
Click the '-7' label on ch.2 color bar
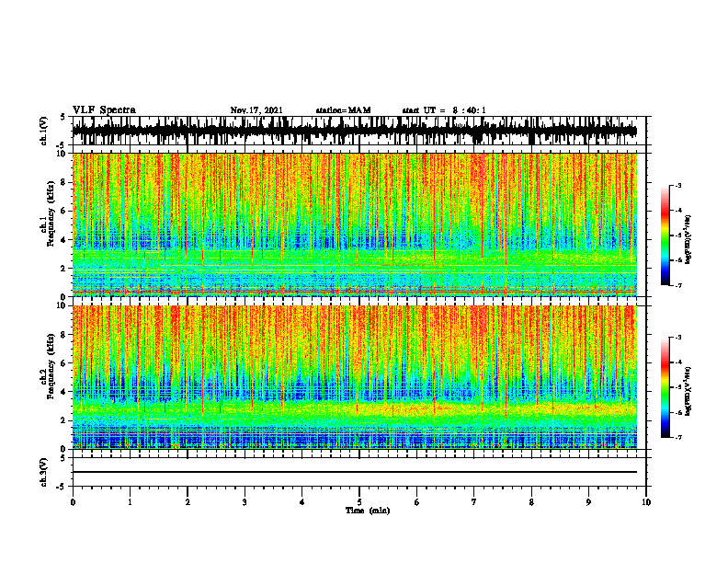point(677,437)
